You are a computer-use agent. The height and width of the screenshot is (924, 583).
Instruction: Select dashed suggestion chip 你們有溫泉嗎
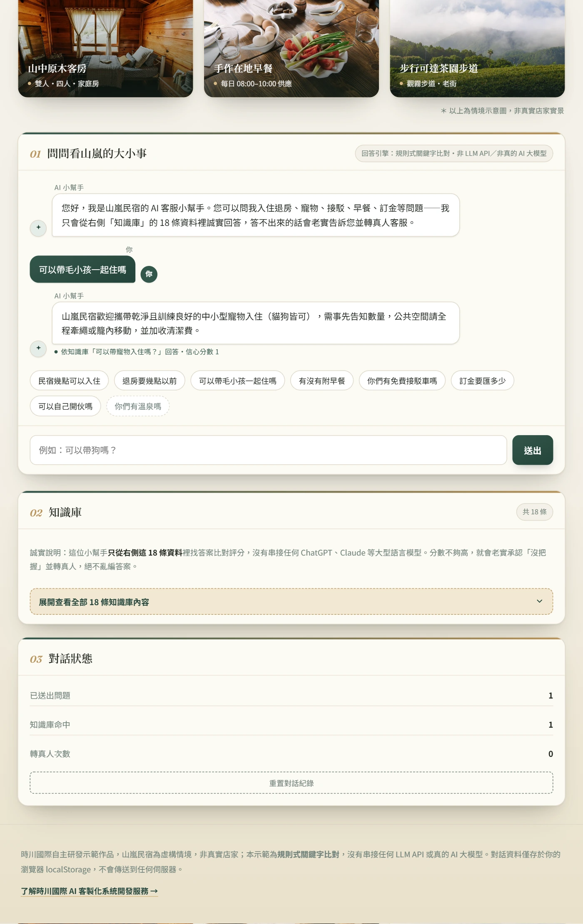click(x=138, y=406)
